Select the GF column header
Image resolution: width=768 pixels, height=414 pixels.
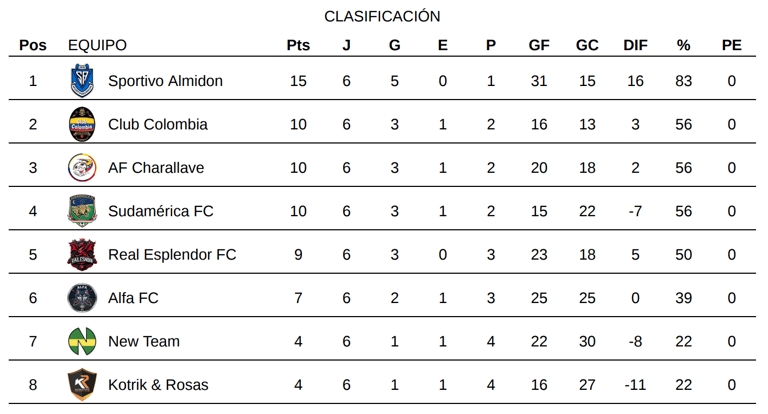(x=539, y=45)
